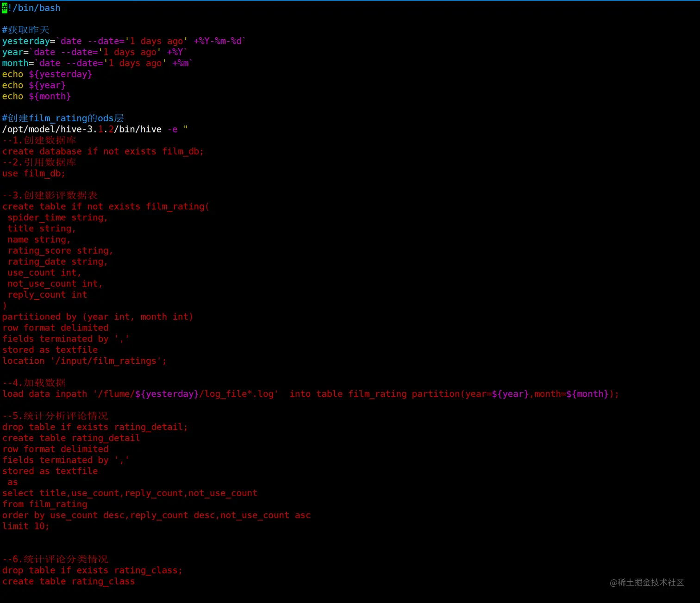Screen dimensions: 700x603
Task: Click the "location '/input/film_ratings';" line
Action: pos(84,361)
